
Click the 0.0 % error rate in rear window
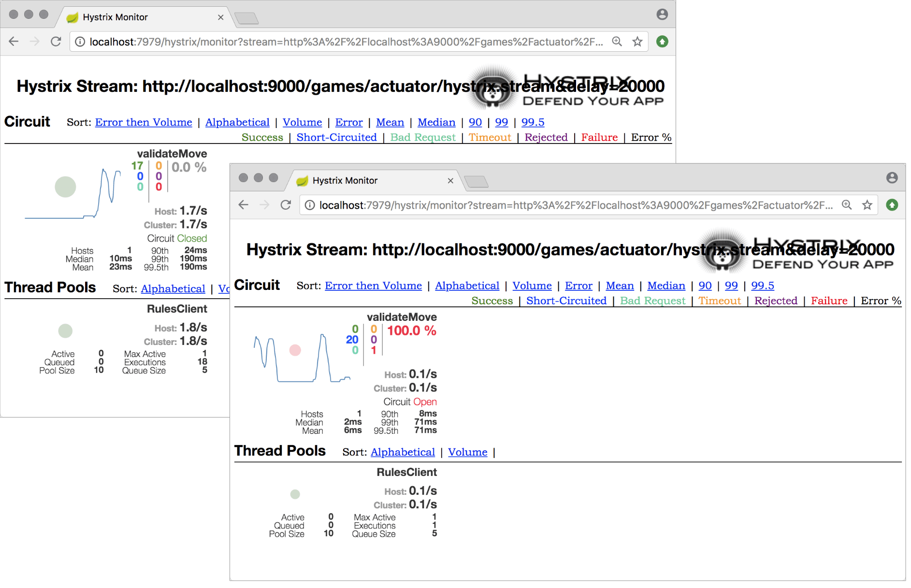click(x=189, y=167)
